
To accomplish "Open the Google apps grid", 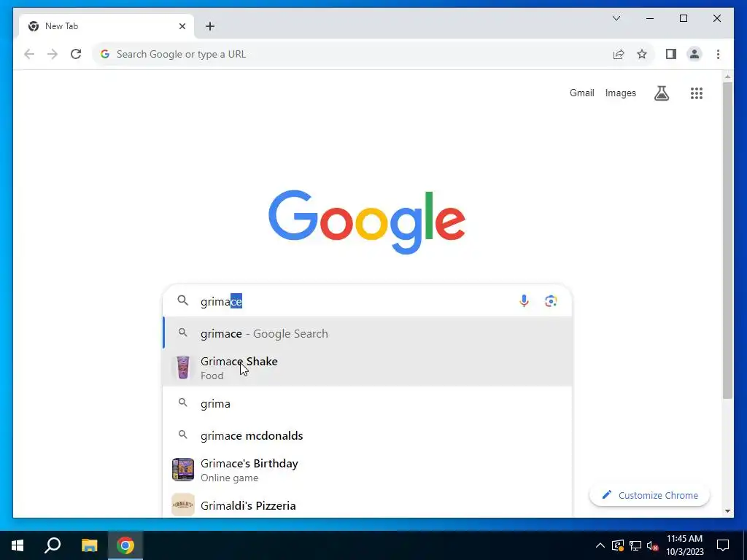I will click(697, 93).
